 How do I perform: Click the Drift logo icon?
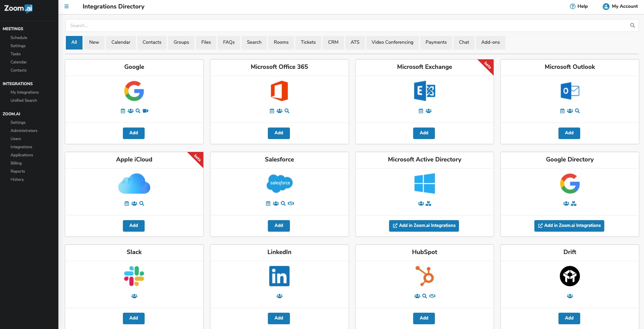pos(570,276)
